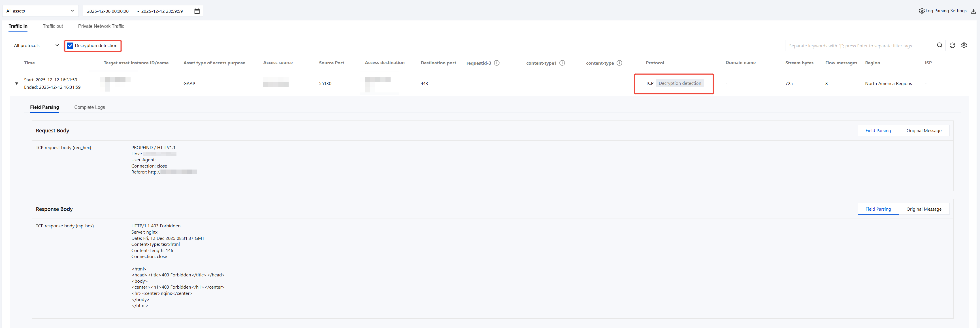Open table column settings gear
Image resolution: width=980 pixels, height=328 pixels.
(964, 45)
